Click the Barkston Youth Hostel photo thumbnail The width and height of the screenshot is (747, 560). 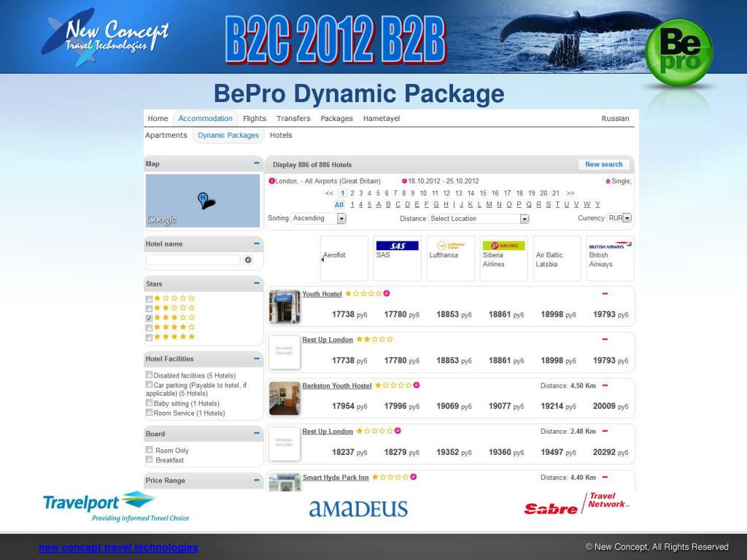click(285, 398)
